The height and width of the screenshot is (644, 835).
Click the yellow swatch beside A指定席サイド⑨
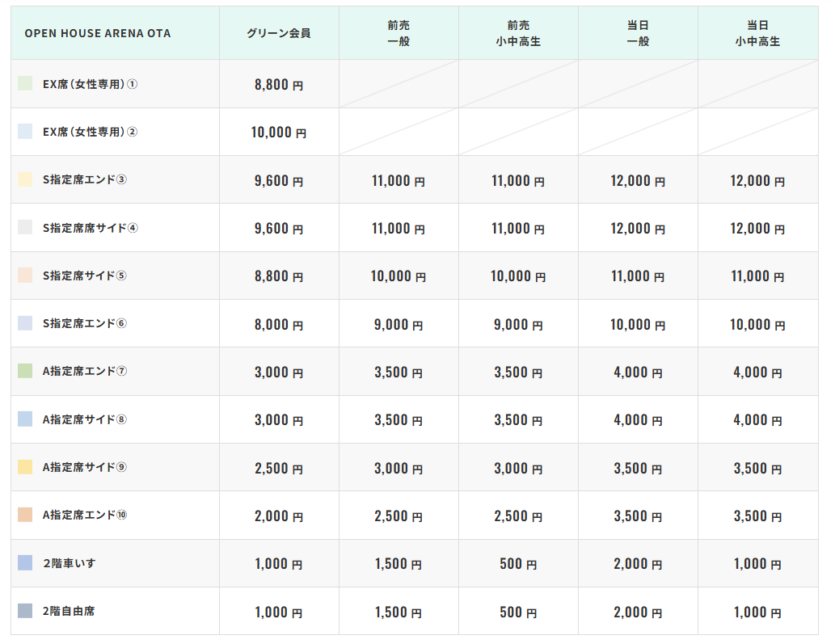point(25,467)
